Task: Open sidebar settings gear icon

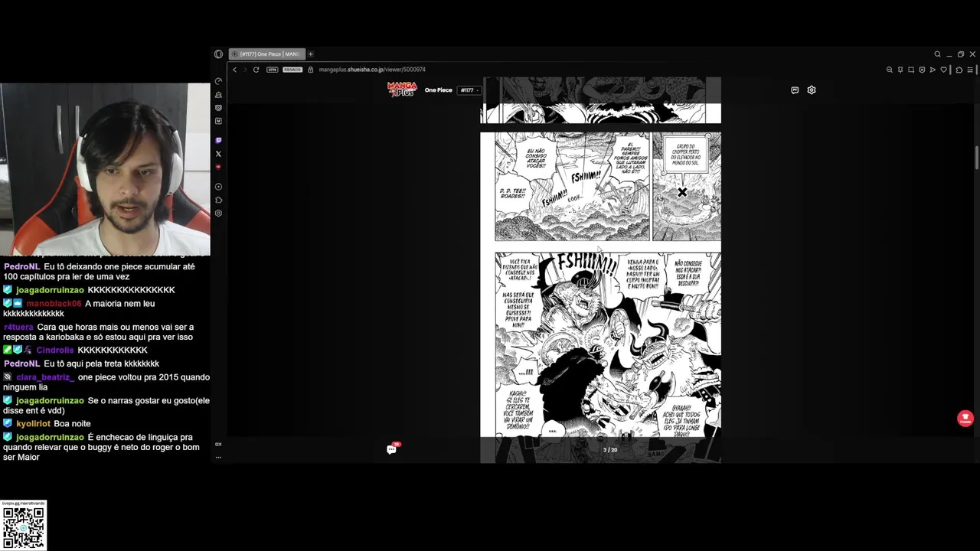Action: point(218,214)
